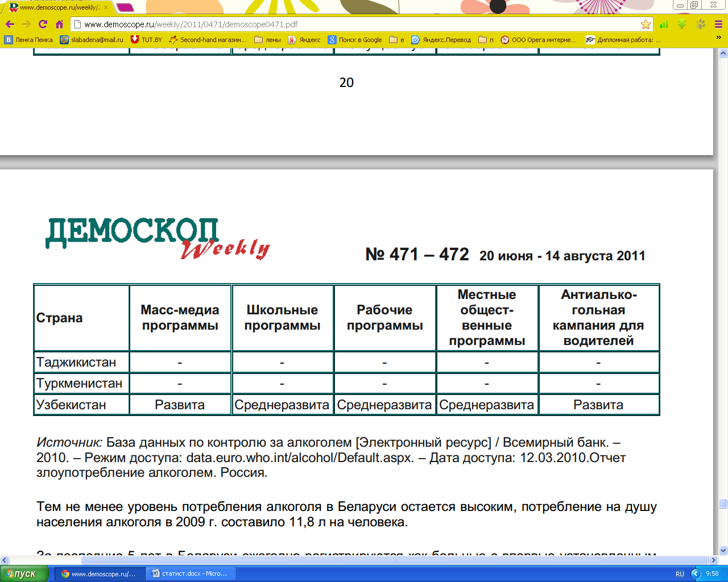Close the demoscope browser tab
Screen dimensions: 728x582
pos(106,7)
